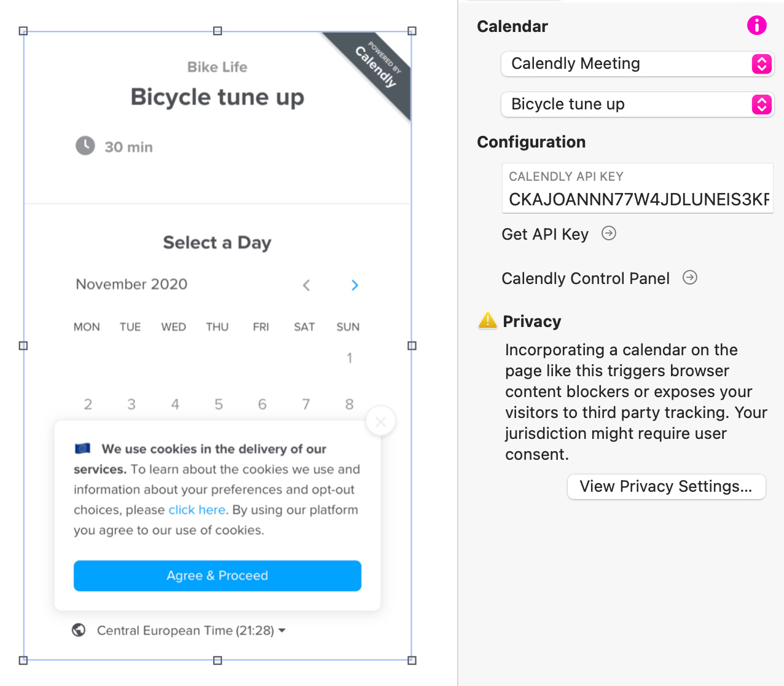Click the top-center resize handle of the widget
This screenshot has height=686, width=784.
click(218, 31)
